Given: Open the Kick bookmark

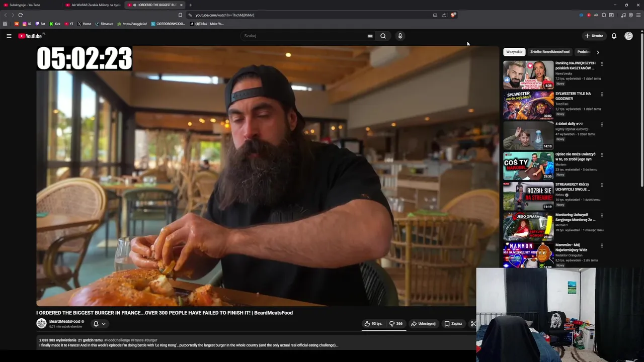Looking at the screenshot, I should (55, 24).
